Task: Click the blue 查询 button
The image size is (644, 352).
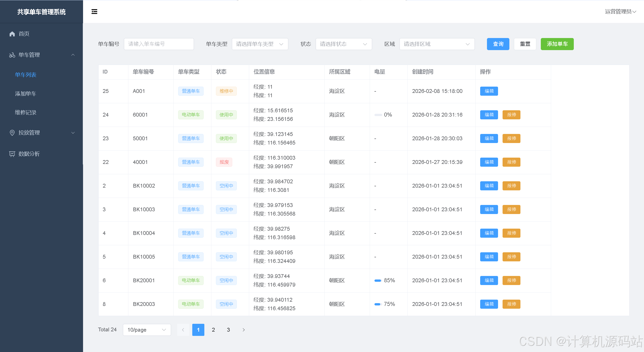Action: 498,44
